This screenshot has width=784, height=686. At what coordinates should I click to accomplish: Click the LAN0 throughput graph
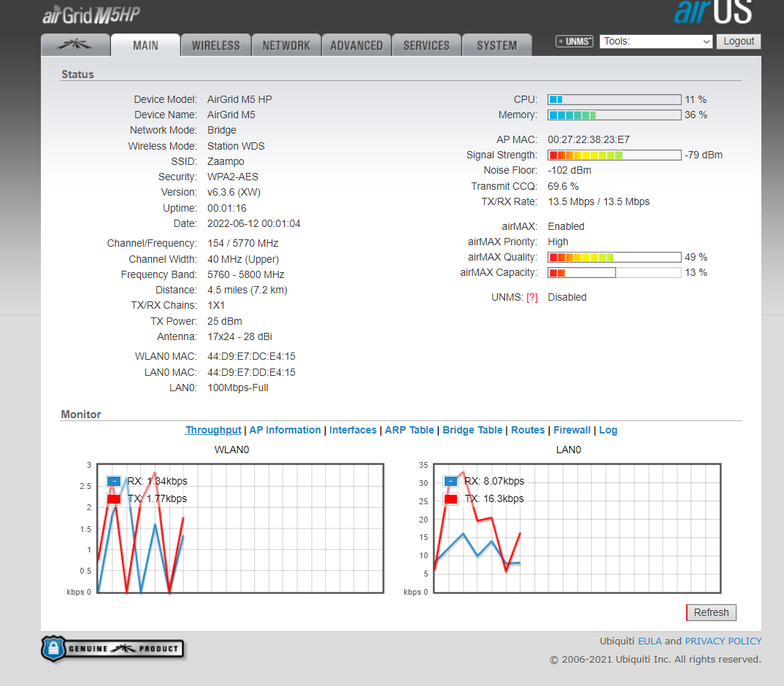[x=577, y=528]
